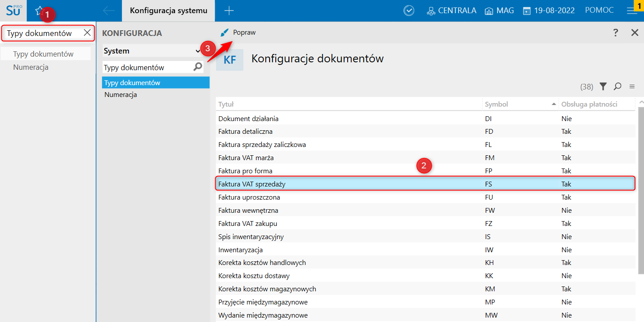This screenshot has width=644, height=322.
Task: Click magnifier in configuration search box
Action: [x=198, y=67]
